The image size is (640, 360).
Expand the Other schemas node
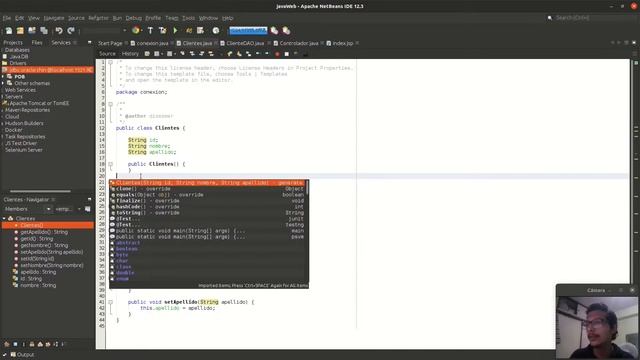tap(3, 83)
